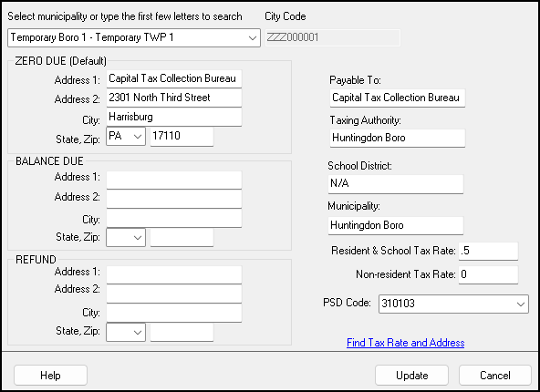Click Balance Due Address 2 field

(x=174, y=199)
